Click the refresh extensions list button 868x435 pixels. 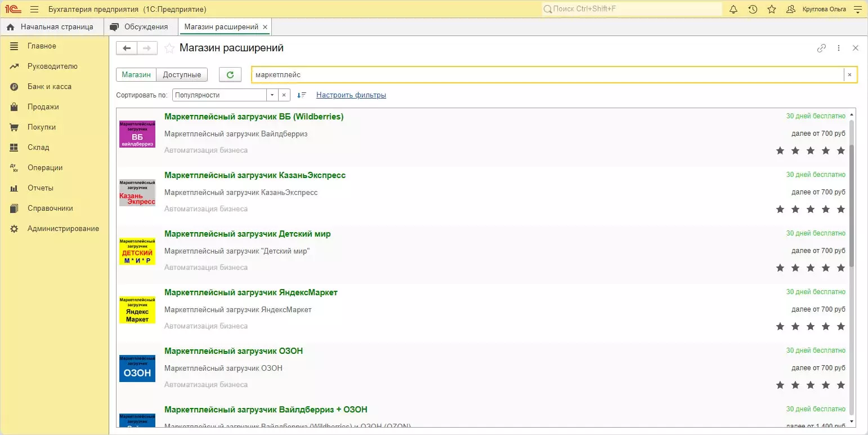pos(230,74)
